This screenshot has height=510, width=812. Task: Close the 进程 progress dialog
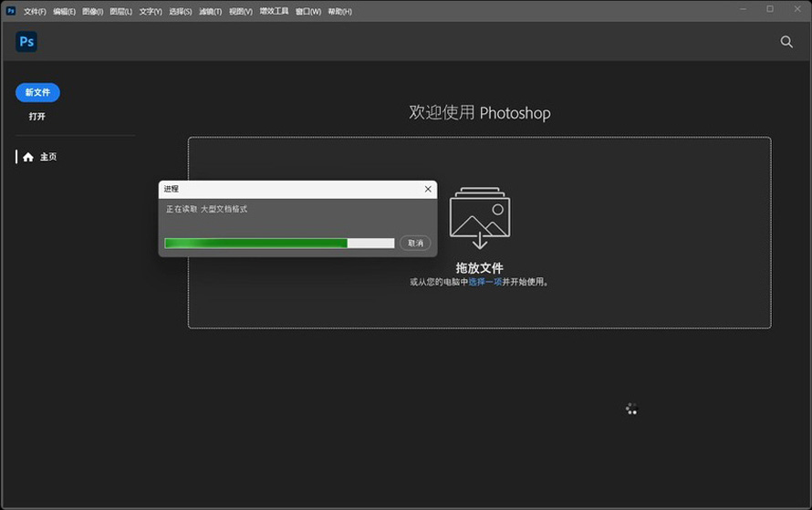pos(428,189)
